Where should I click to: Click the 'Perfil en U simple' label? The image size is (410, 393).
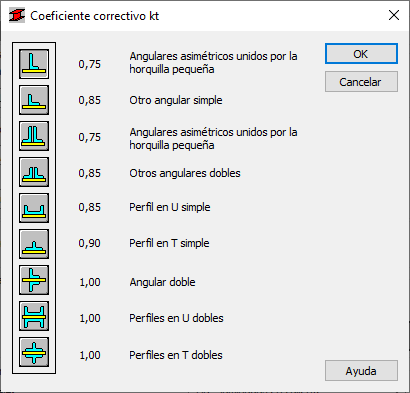point(170,207)
